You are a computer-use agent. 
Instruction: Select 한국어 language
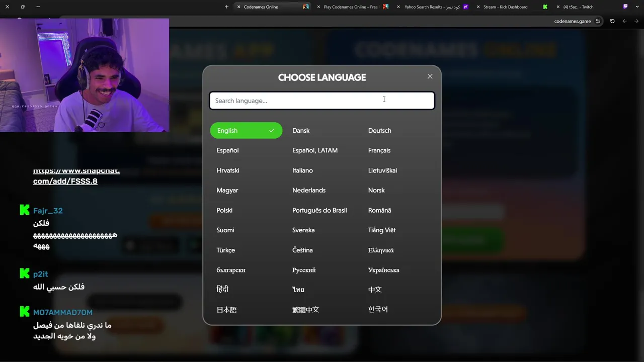click(x=378, y=309)
